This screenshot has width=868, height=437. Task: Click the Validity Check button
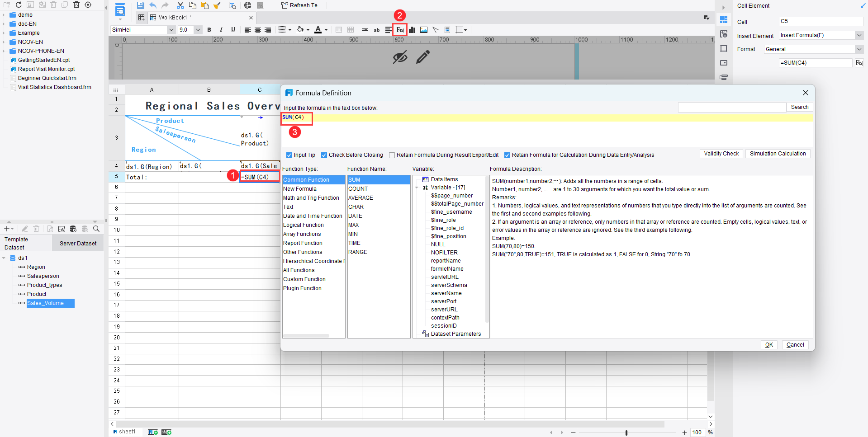721,154
